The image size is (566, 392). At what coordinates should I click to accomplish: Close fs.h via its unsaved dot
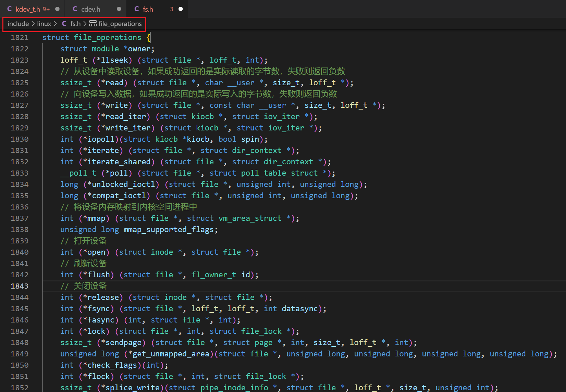tap(181, 9)
